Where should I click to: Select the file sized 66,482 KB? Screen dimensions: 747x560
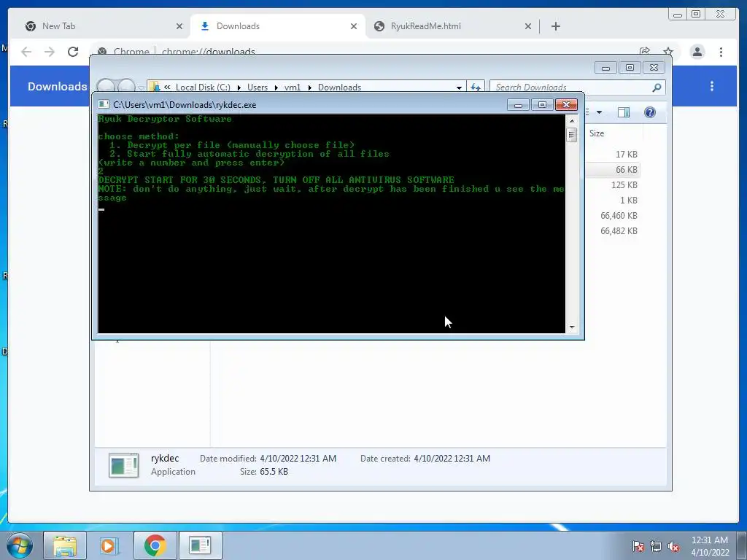pyautogui.click(x=619, y=231)
